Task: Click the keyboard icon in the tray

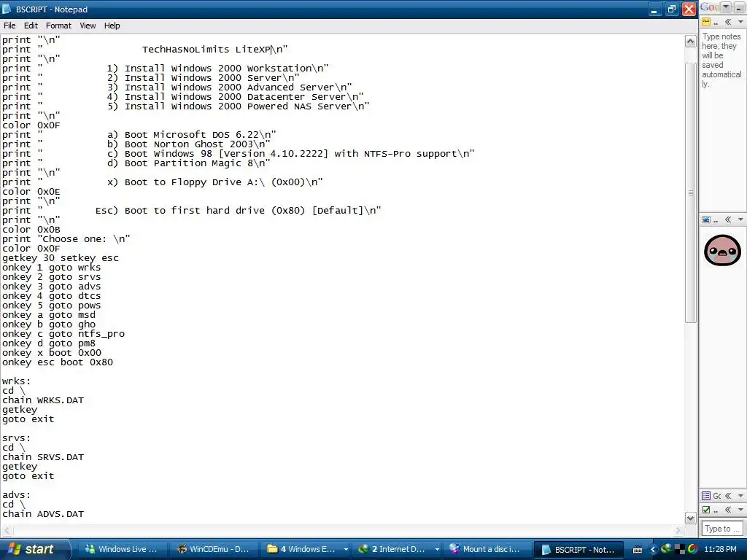Action: point(638,550)
